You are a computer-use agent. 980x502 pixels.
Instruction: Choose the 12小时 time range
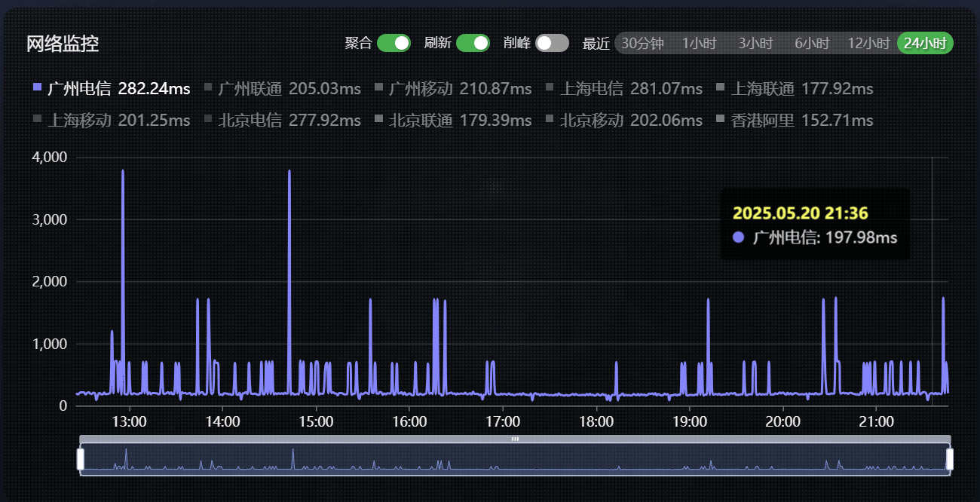[868, 43]
